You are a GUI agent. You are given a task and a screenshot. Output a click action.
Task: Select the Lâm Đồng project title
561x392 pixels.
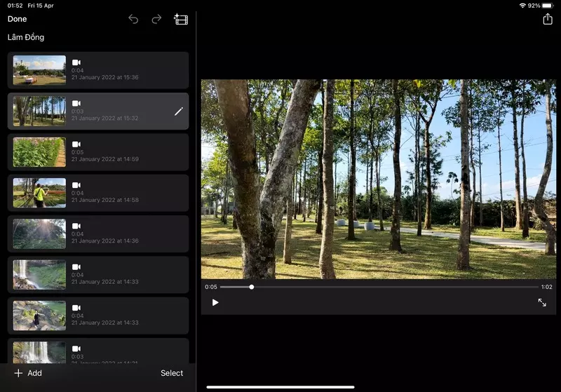pyautogui.click(x=26, y=37)
